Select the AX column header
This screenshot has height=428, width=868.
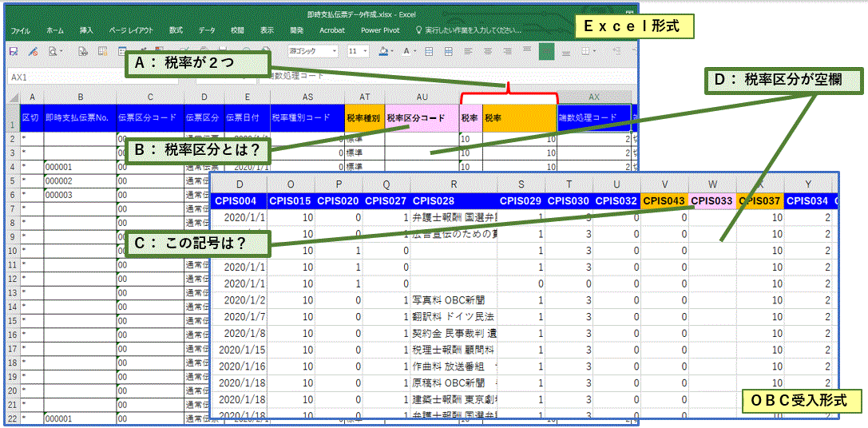point(593,97)
